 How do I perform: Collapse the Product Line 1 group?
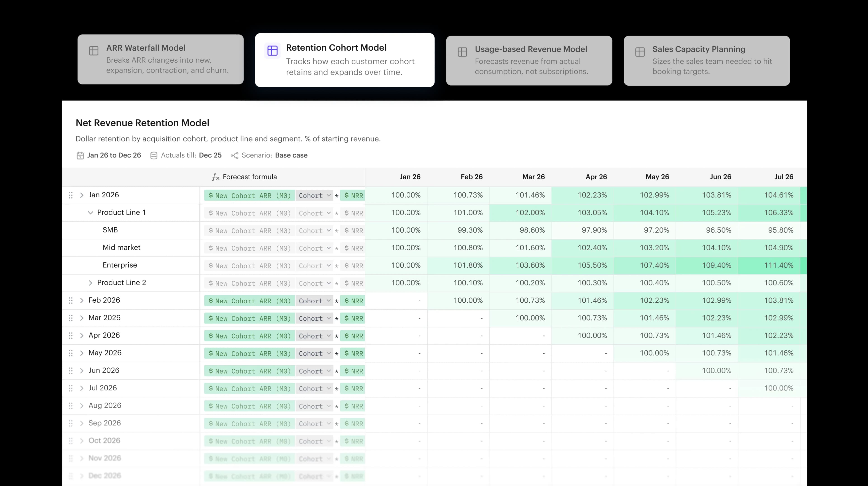(90, 213)
